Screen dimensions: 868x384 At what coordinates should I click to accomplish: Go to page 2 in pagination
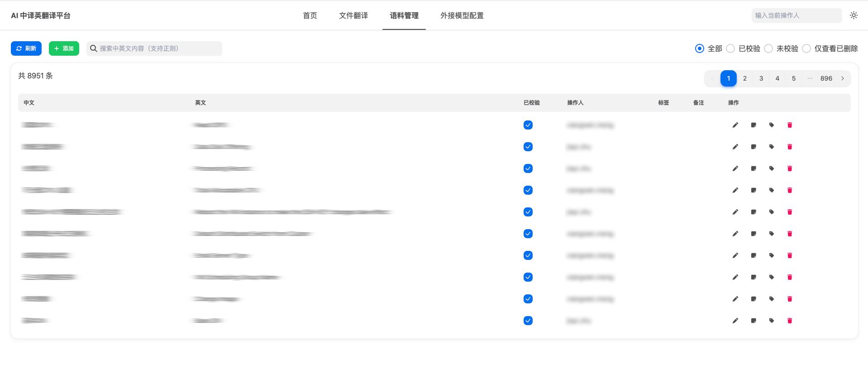click(x=745, y=78)
